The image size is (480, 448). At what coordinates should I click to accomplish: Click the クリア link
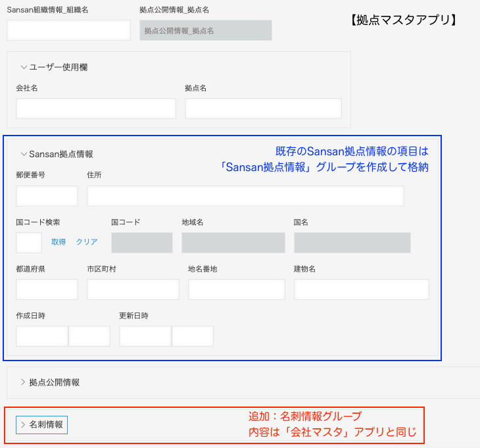pos(87,242)
